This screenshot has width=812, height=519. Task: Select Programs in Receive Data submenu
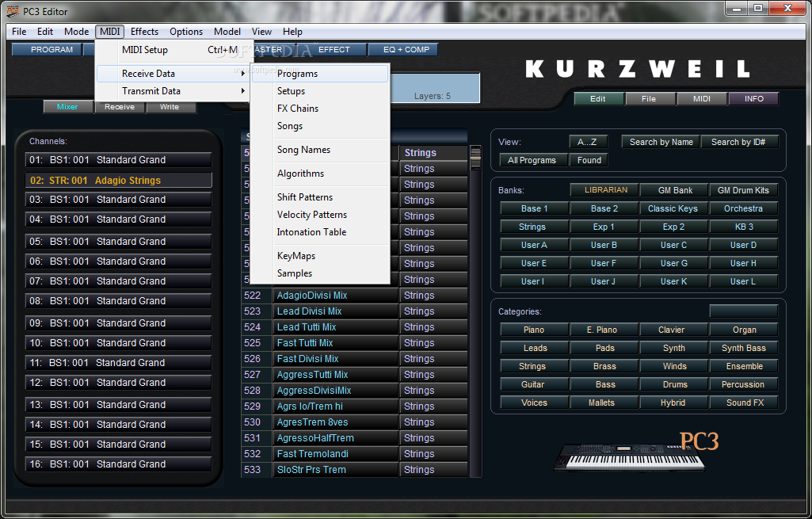(320, 74)
